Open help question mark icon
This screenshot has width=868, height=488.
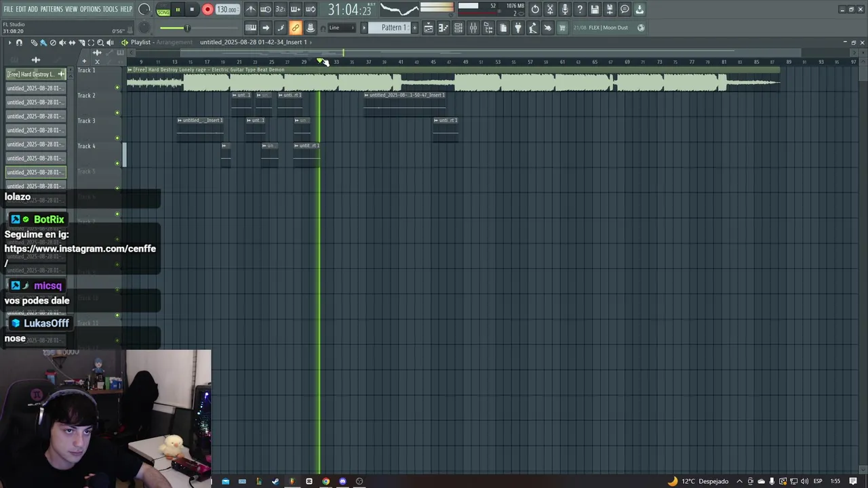click(580, 9)
